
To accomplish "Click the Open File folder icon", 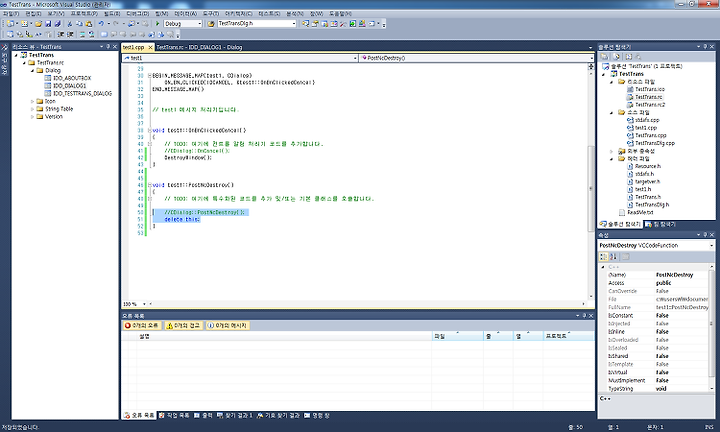I will (38, 23).
